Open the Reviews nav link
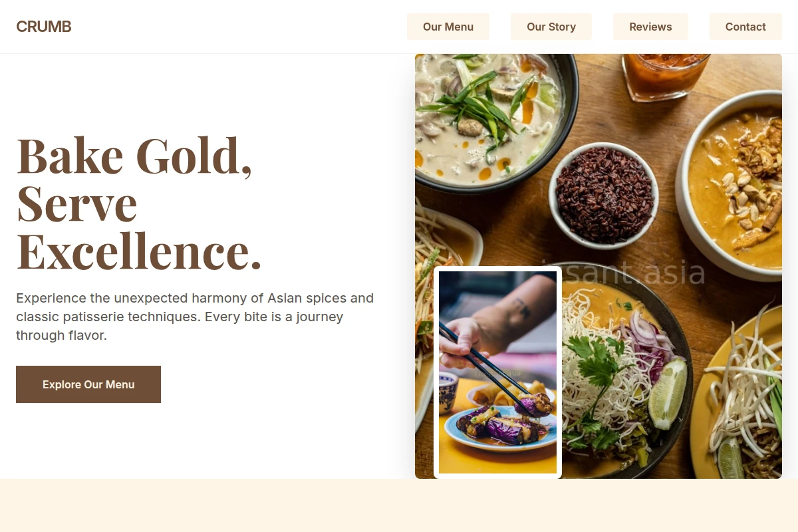Image resolution: width=798 pixels, height=532 pixels. point(650,27)
